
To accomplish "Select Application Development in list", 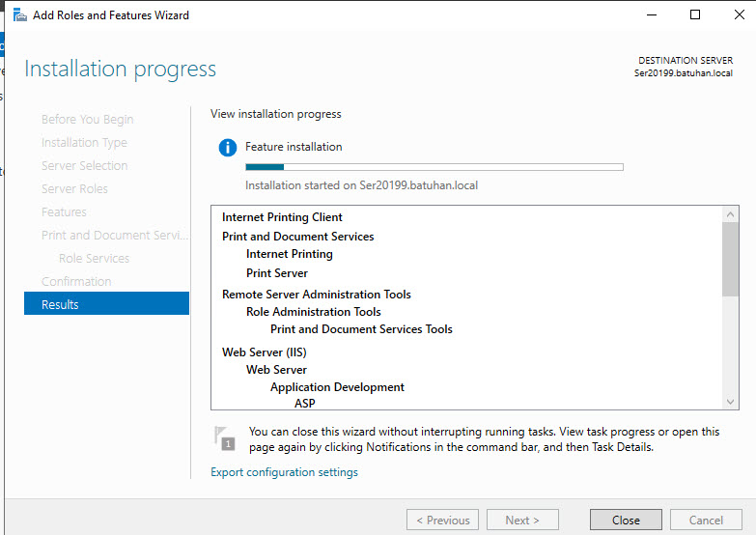I will click(x=337, y=387).
